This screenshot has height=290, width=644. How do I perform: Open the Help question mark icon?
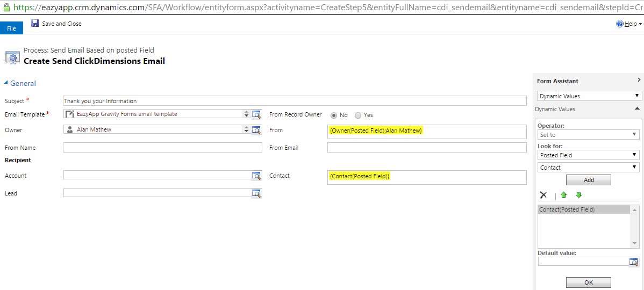(620, 24)
